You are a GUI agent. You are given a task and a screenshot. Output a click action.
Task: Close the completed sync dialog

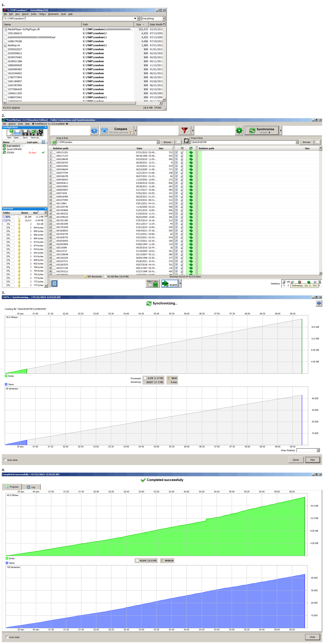[x=312, y=637]
